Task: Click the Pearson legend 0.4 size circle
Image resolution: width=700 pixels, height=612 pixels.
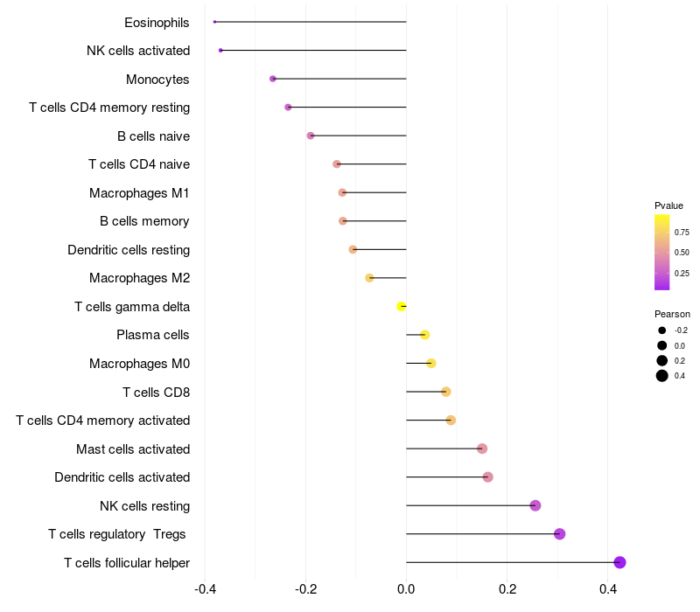Action: click(662, 376)
